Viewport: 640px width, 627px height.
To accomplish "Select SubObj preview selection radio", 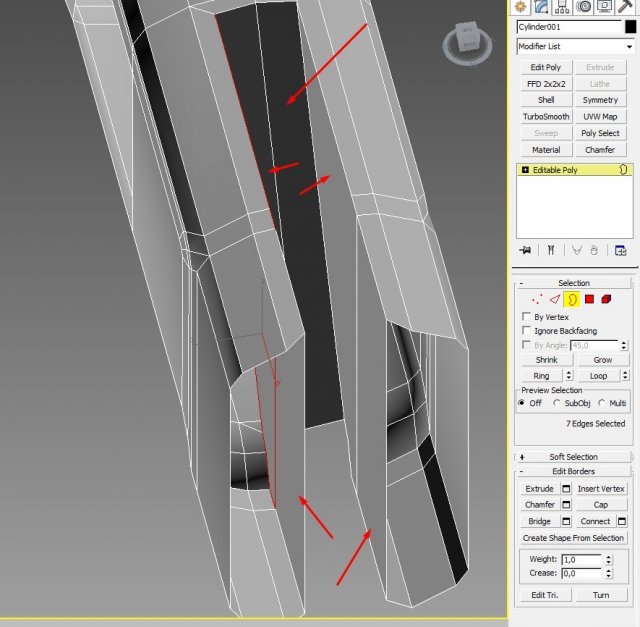I will [557, 403].
